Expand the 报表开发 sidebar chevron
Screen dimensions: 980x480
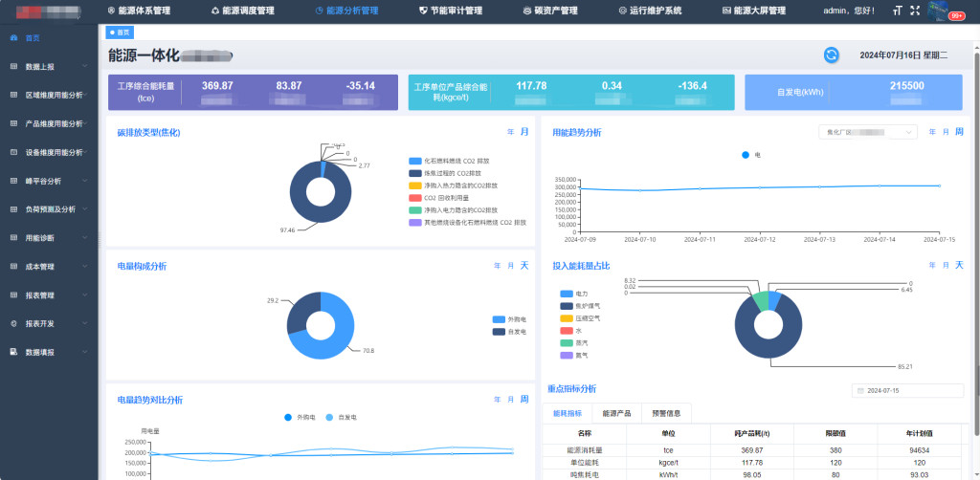coord(84,324)
